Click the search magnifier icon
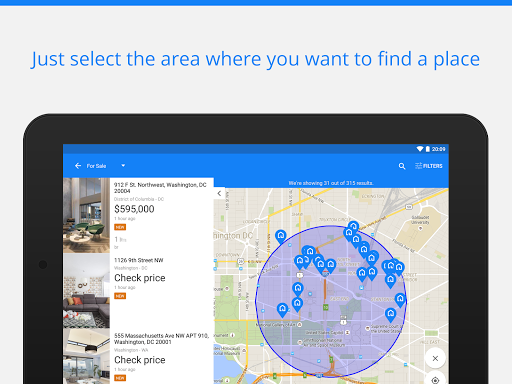The image size is (512, 384). click(x=402, y=166)
